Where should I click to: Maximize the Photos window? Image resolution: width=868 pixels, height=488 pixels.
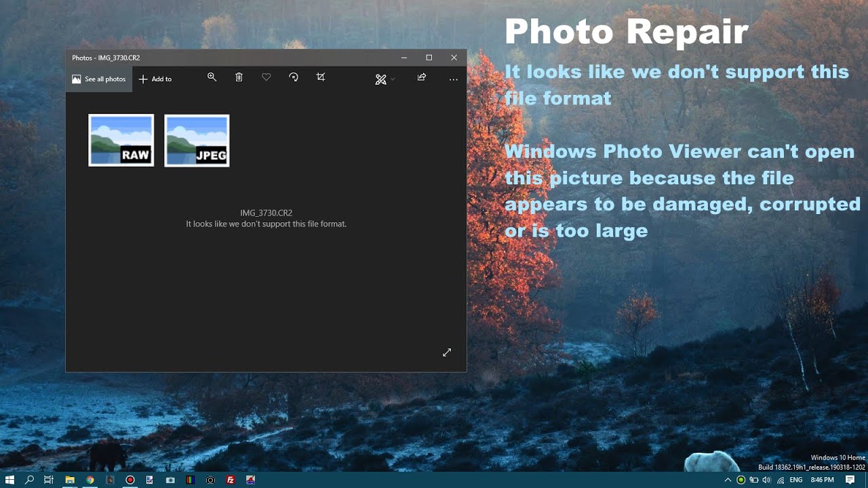click(429, 58)
